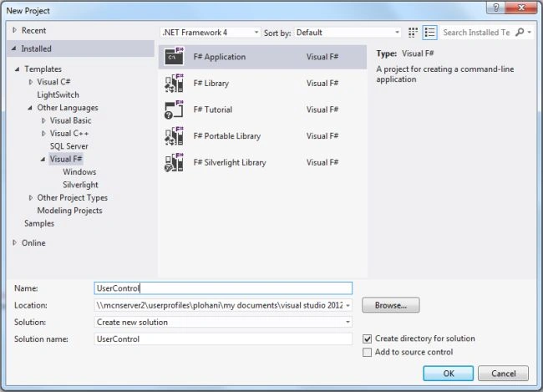Select Modeling Projects in the tree
This screenshot has height=392, width=543.
(69, 211)
